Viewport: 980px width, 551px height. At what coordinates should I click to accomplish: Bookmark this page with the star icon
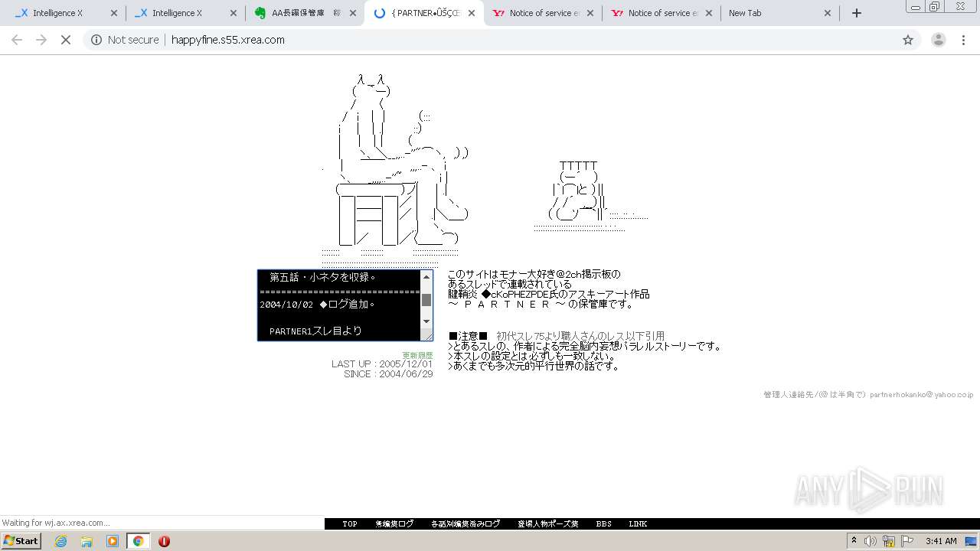(x=908, y=40)
